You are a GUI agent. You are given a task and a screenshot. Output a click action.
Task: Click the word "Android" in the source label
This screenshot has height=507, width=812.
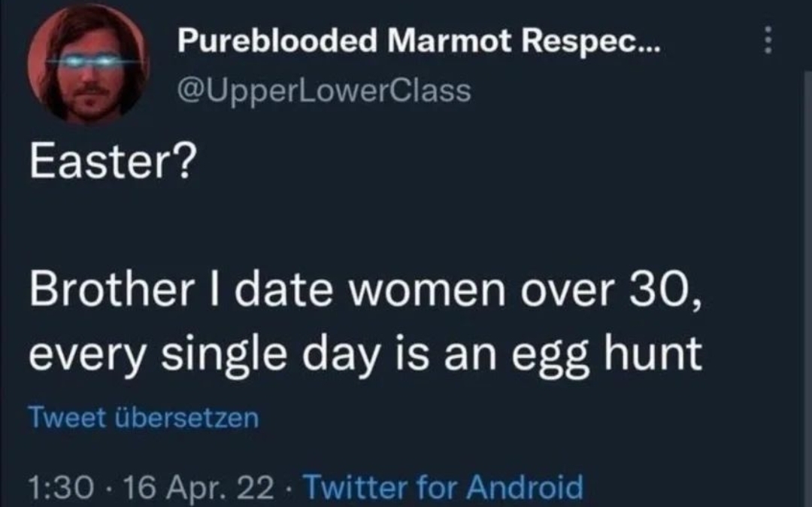click(x=525, y=487)
